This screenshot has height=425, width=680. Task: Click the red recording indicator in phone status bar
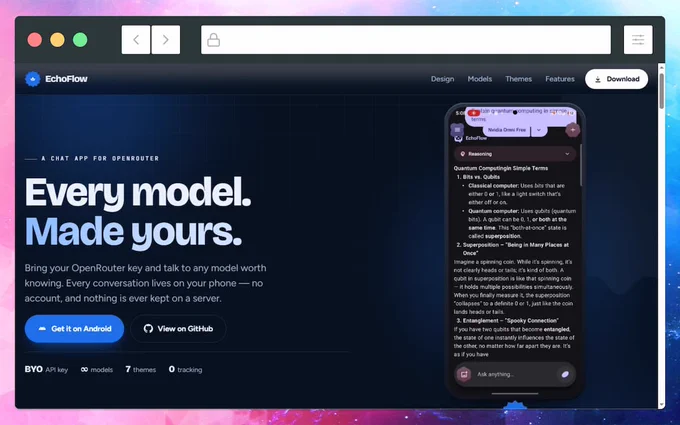(x=473, y=113)
